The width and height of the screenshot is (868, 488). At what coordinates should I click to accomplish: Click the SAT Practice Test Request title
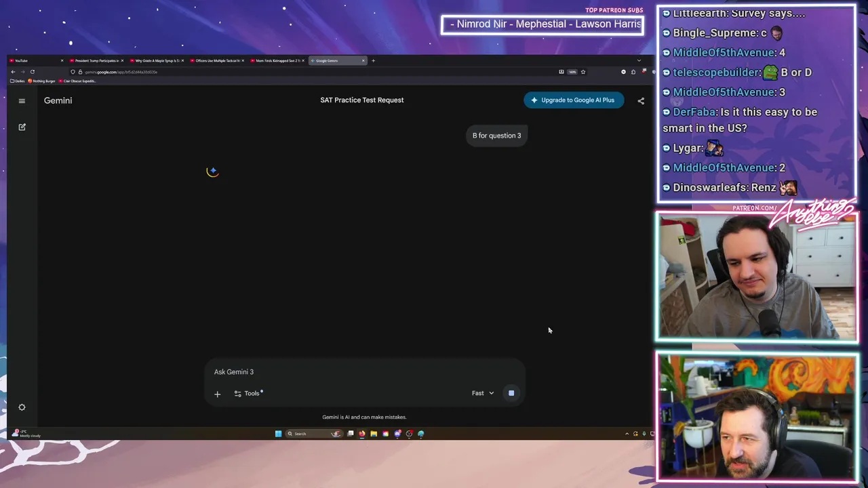362,100
